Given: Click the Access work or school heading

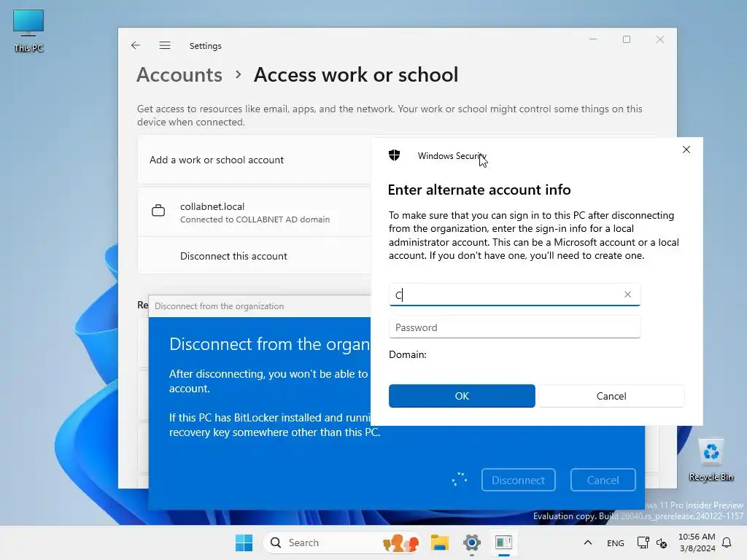Looking at the screenshot, I should [356, 75].
